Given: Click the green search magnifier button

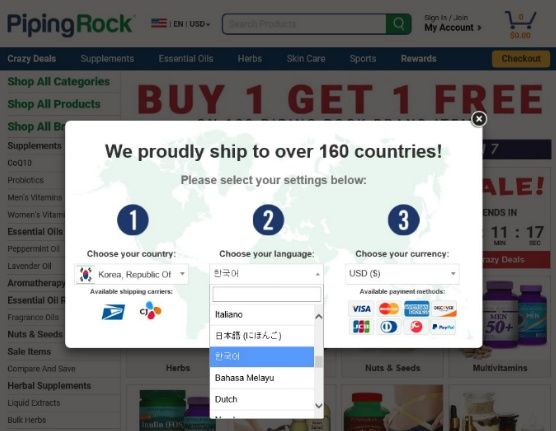Looking at the screenshot, I should click(399, 24).
